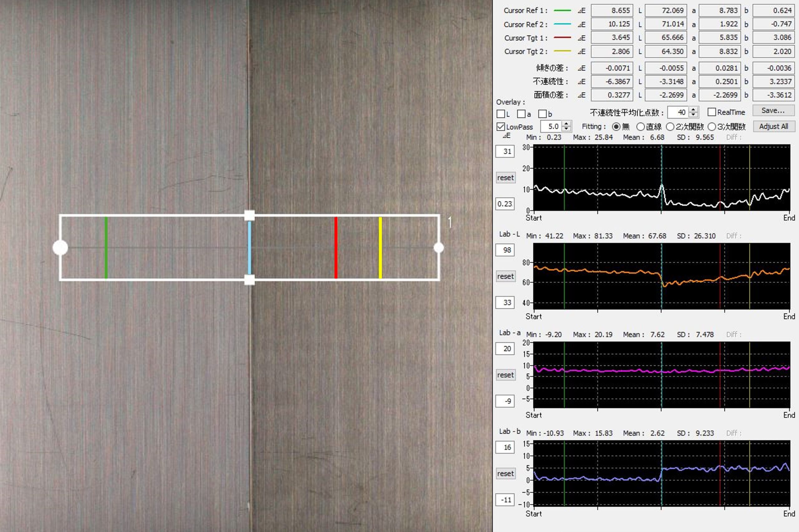Reset the ⊿E graph range
This screenshot has height=532, width=799.
pyautogui.click(x=506, y=177)
